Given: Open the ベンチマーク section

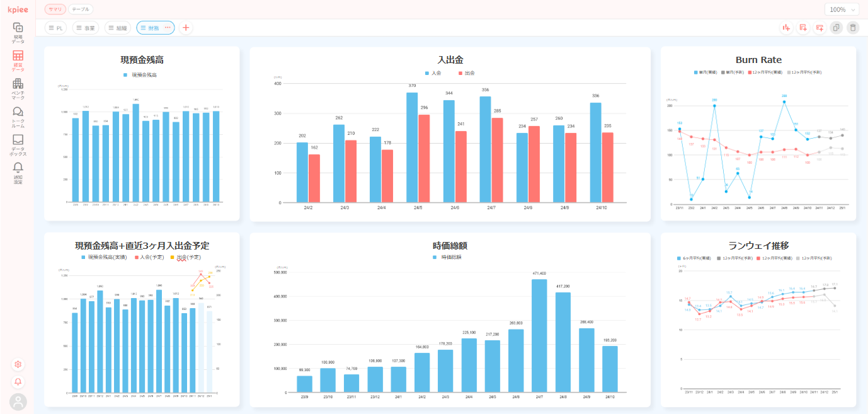Looking at the screenshot, I should (18, 88).
